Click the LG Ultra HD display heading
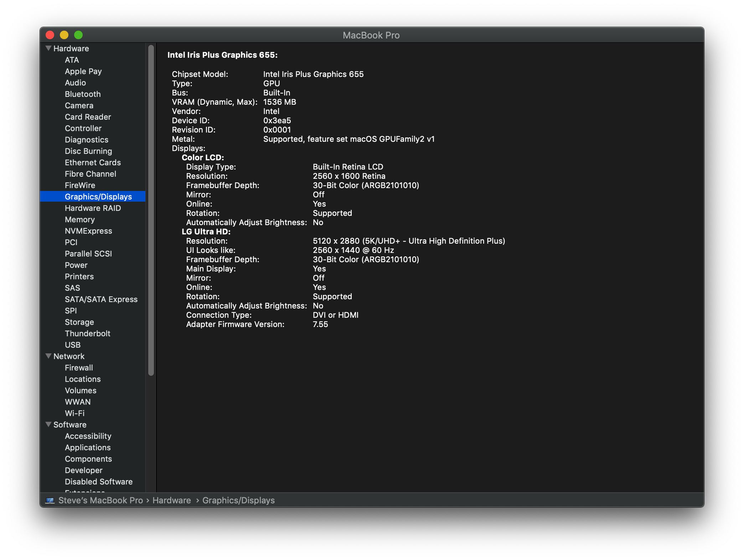Image resolution: width=744 pixels, height=560 pixels. tap(206, 232)
